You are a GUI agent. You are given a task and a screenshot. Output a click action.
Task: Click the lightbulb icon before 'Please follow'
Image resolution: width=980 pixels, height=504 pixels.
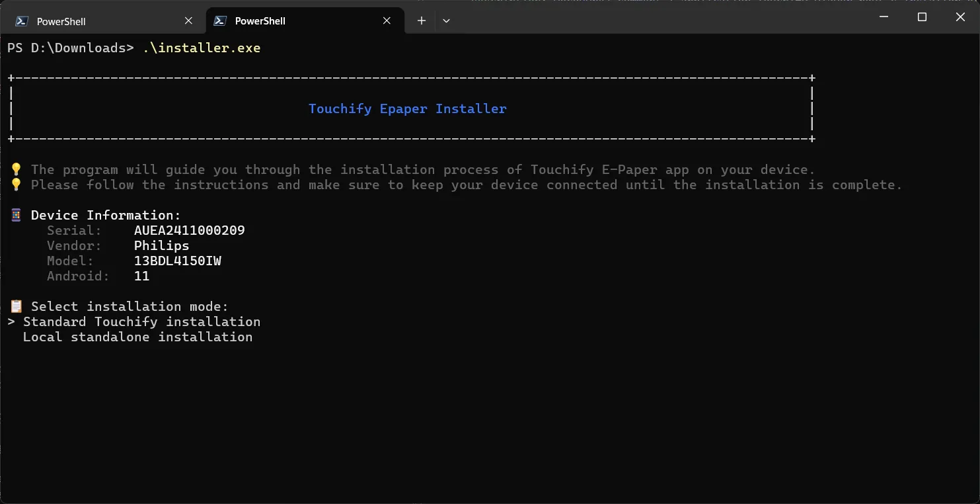(17, 185)
